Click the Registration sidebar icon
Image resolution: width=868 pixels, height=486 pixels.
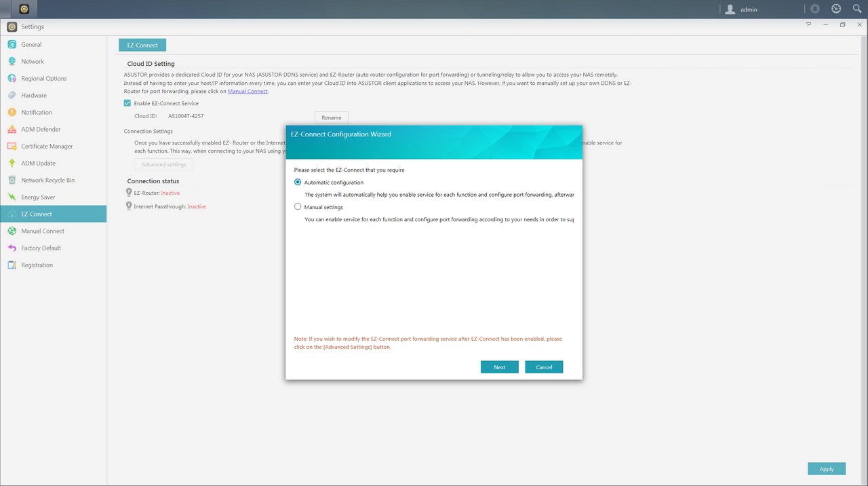[x=12, y=265]
